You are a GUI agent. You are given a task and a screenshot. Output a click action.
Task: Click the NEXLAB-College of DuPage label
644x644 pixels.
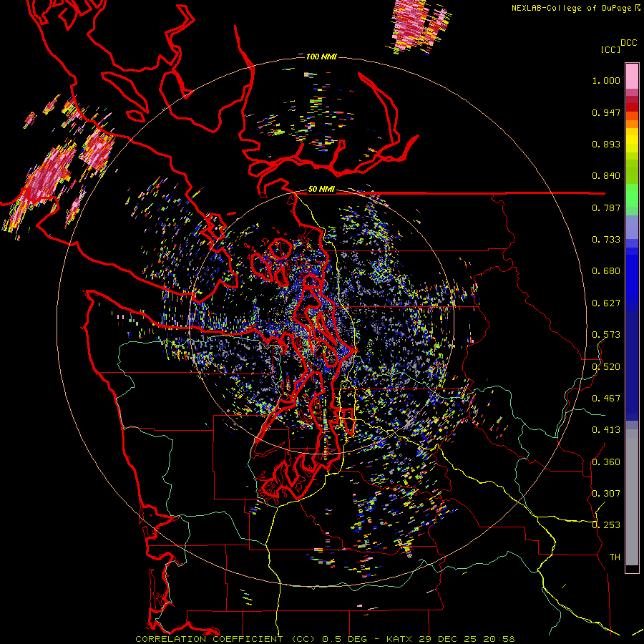click(572, 8)
